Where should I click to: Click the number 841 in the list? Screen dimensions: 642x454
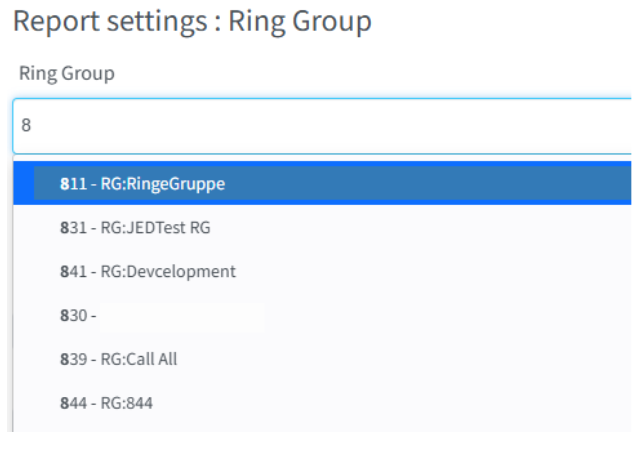(74, 271)
